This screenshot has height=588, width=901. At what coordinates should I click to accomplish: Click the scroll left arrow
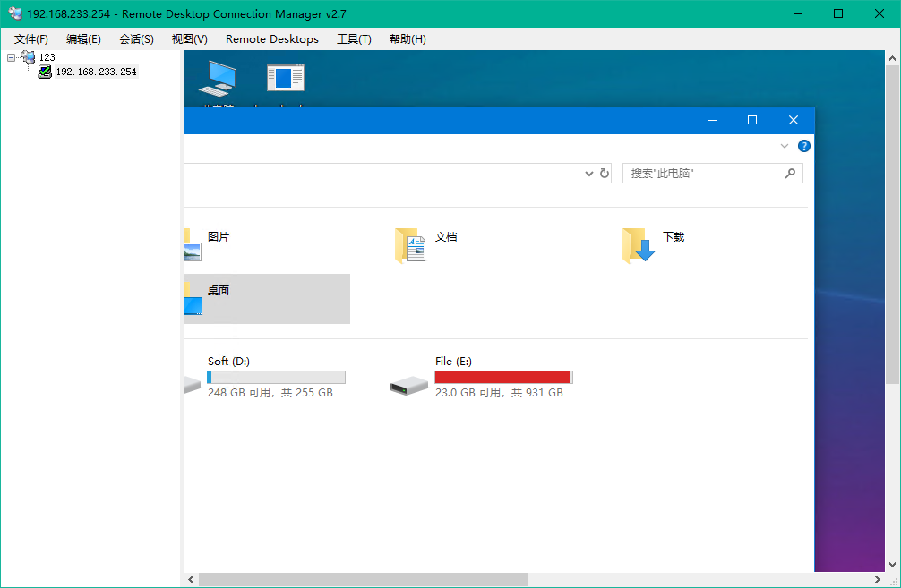point(191,579)
